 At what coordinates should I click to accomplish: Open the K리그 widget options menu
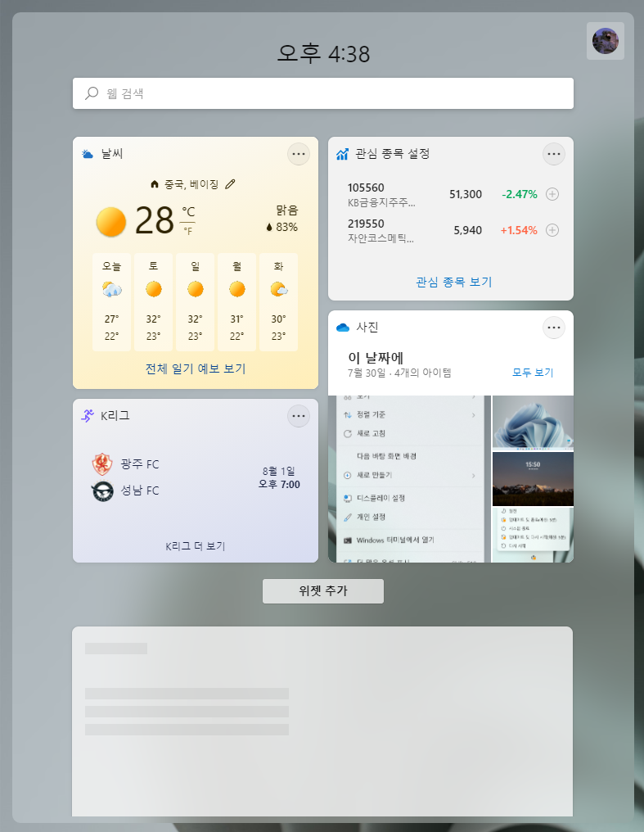tap(299, 416)
